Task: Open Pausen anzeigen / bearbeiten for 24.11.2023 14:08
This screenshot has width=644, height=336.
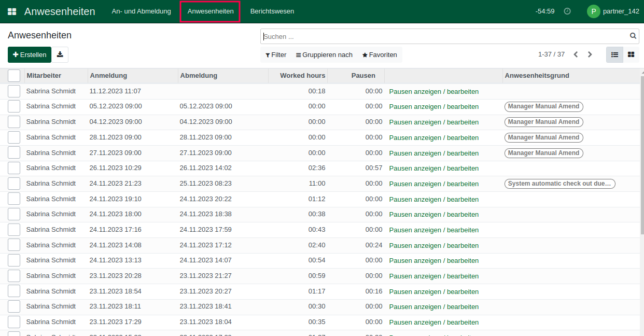Action: (x=434, y=245)
